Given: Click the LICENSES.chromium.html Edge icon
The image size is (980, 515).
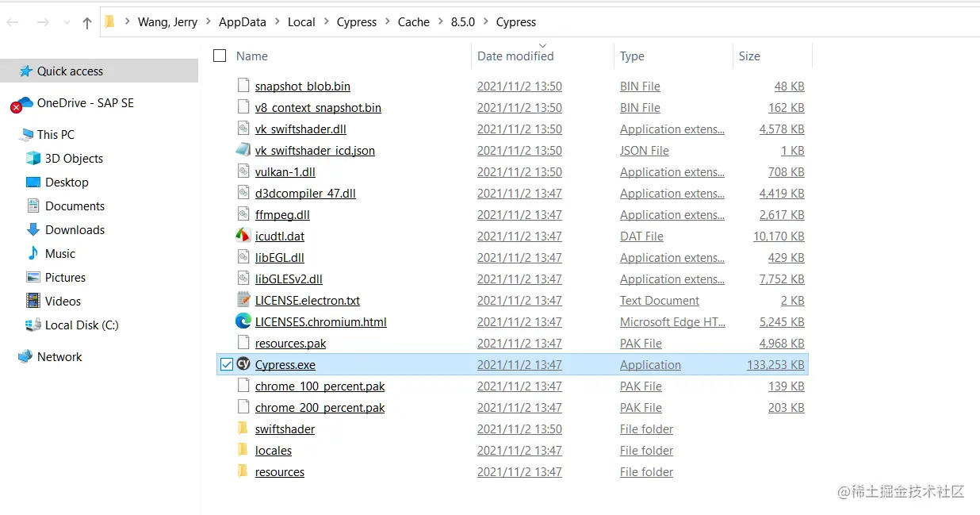Looking at the screenshot, I should (x=243, y=321).
